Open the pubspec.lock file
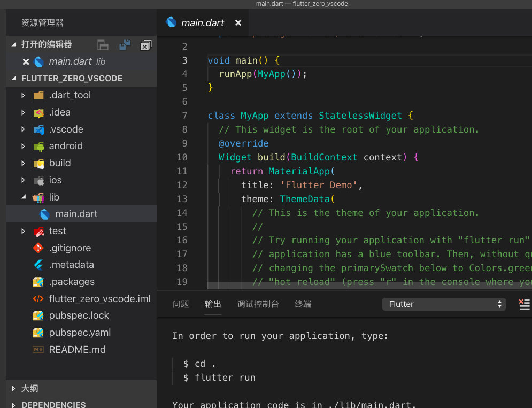The image size is (532, 408). pos(81,315)
